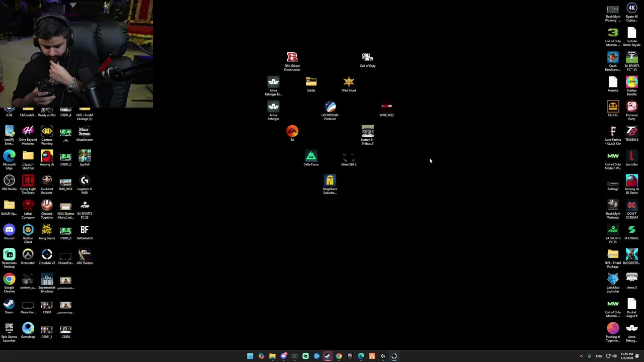The image size is (644, 362).
Task: Open Microsoft Edge desktop shortcut
Action: point(9,160)
